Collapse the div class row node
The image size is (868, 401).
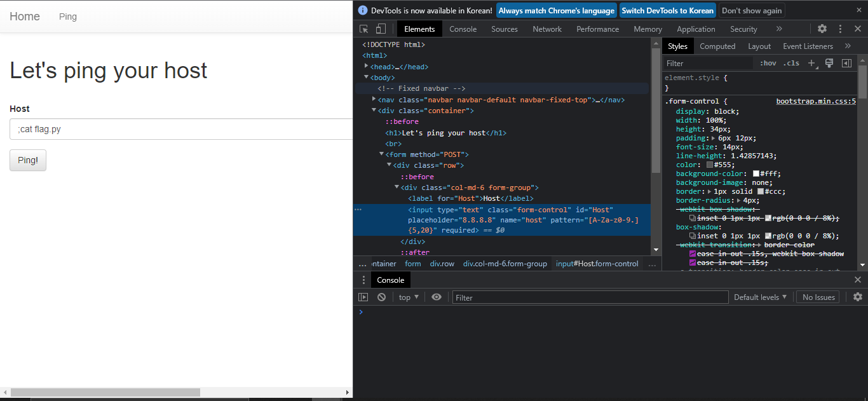(x=390, y=165)
